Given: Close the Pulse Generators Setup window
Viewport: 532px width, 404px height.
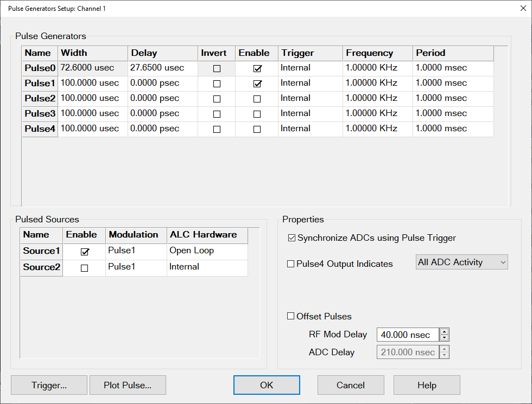Looking at the screenshot, I should coord(515,8).
